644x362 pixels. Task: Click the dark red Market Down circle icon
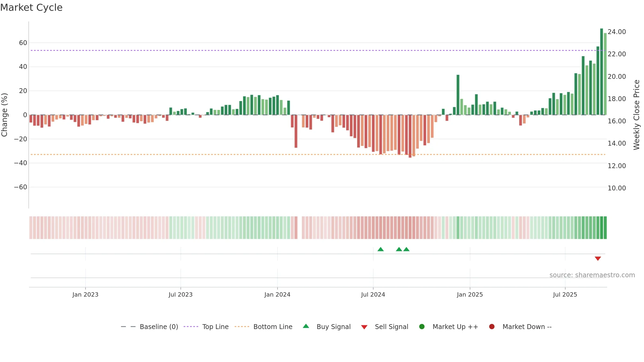(492, 327)
